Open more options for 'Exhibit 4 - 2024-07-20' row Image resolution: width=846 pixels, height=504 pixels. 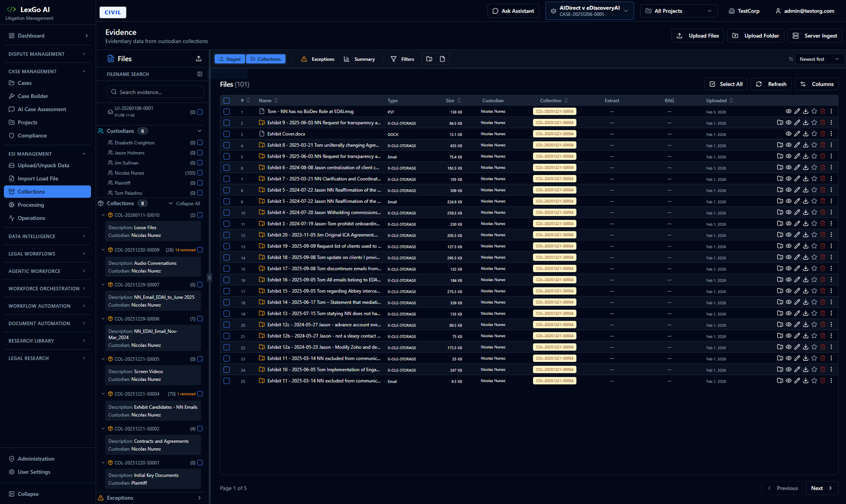831,212
